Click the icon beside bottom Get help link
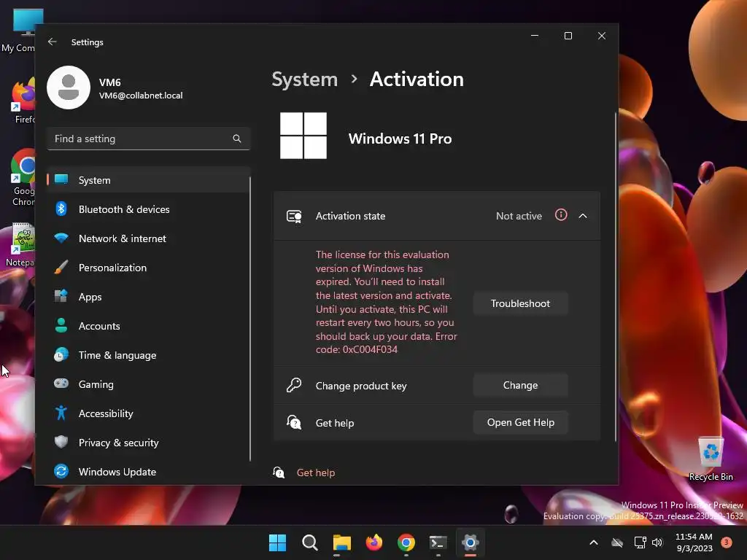This screenshot has height=560, width=747. [279, 472]
